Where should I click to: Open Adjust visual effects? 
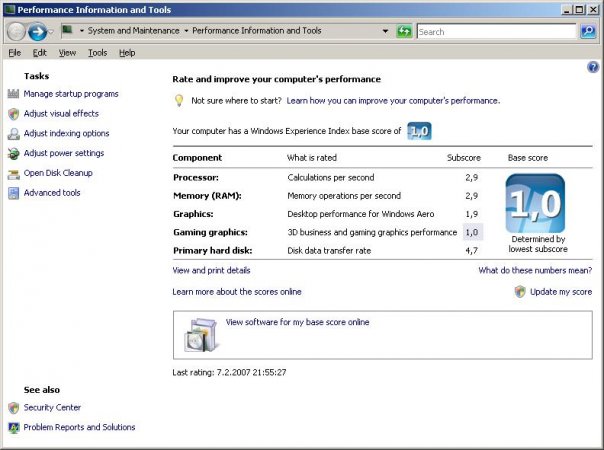click(61, 113)
